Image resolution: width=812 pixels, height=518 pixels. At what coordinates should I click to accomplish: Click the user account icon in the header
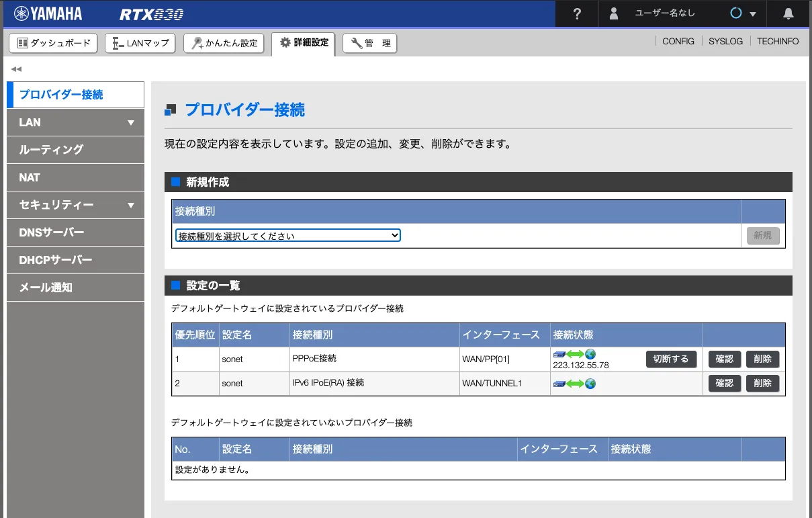pyautogui.click(x=613, y=13)
